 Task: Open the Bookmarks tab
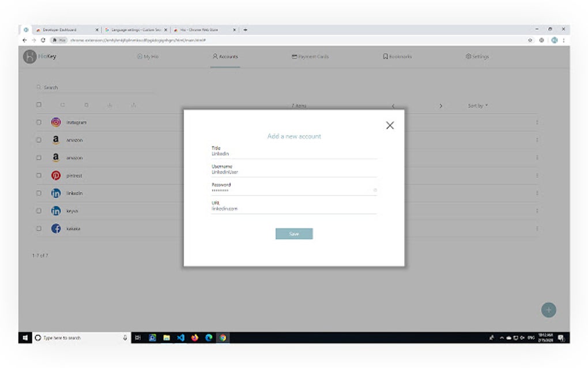[x=397, y=57]
